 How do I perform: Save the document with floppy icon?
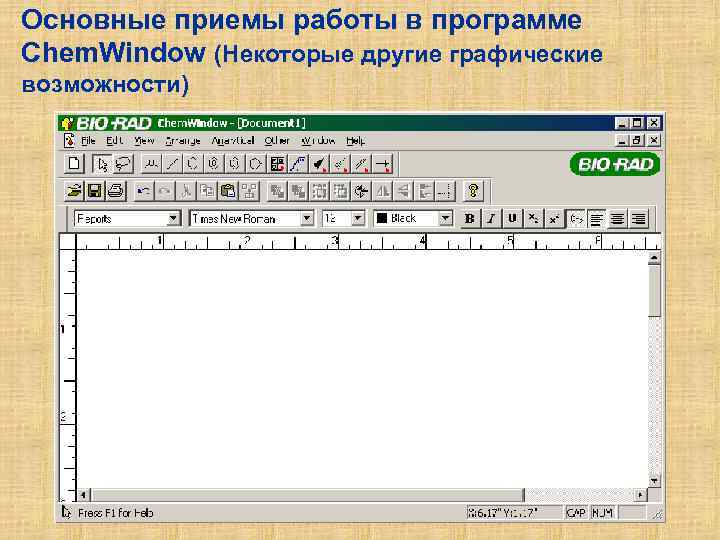coord(95,191)
